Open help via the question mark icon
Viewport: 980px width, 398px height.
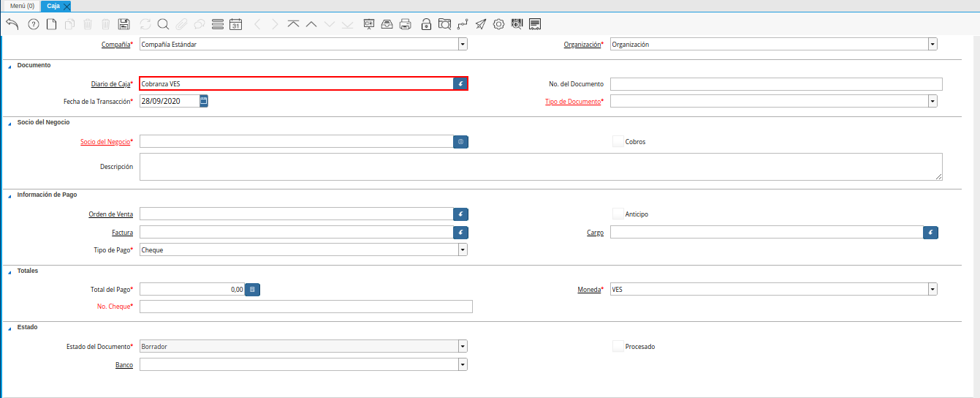(x=33, y=24)
